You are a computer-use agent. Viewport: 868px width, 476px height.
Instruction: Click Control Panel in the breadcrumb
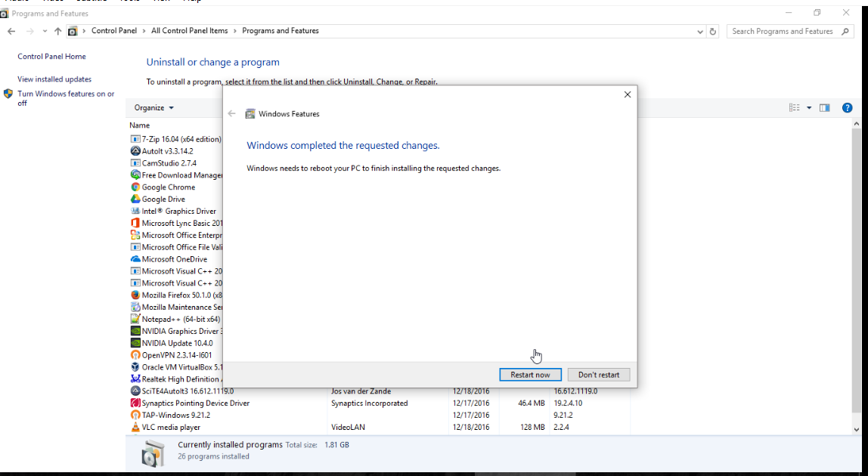(114, 31)
